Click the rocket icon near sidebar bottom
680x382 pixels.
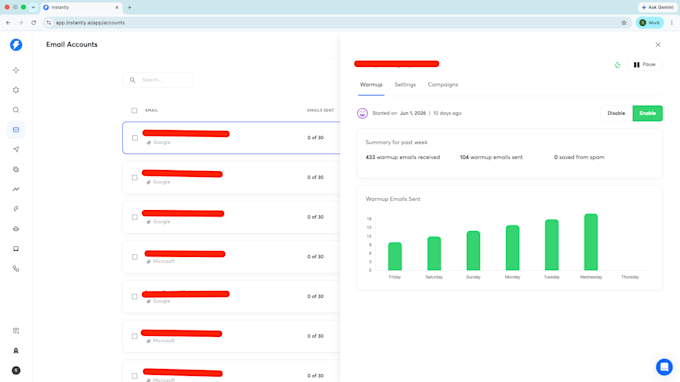[x=16, y=351]
